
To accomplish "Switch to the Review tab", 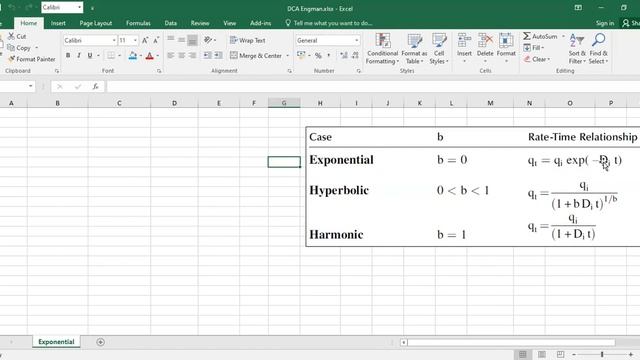I will coord(200,23).
